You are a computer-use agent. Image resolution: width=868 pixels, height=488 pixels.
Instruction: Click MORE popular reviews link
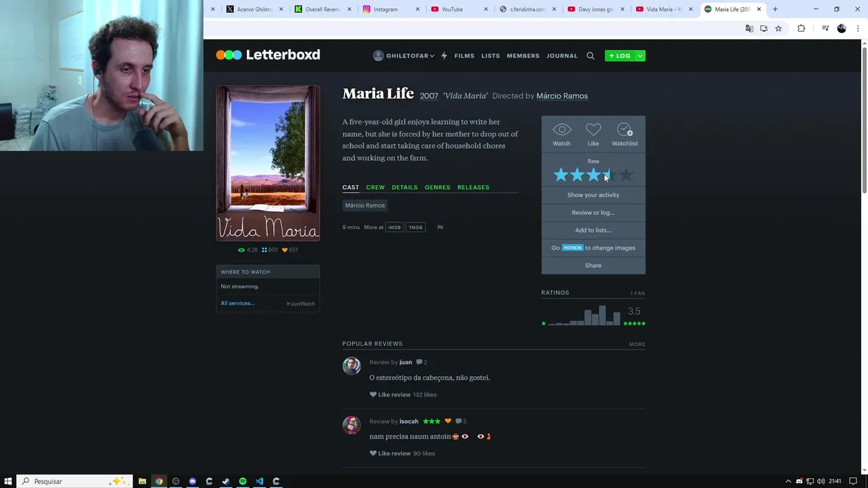[637, 344]
